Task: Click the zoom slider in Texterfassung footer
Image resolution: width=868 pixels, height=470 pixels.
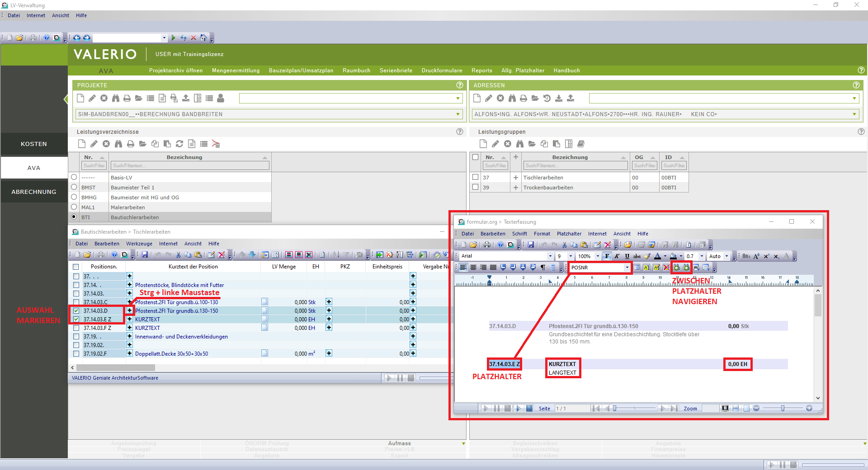Action: (783, 409)
